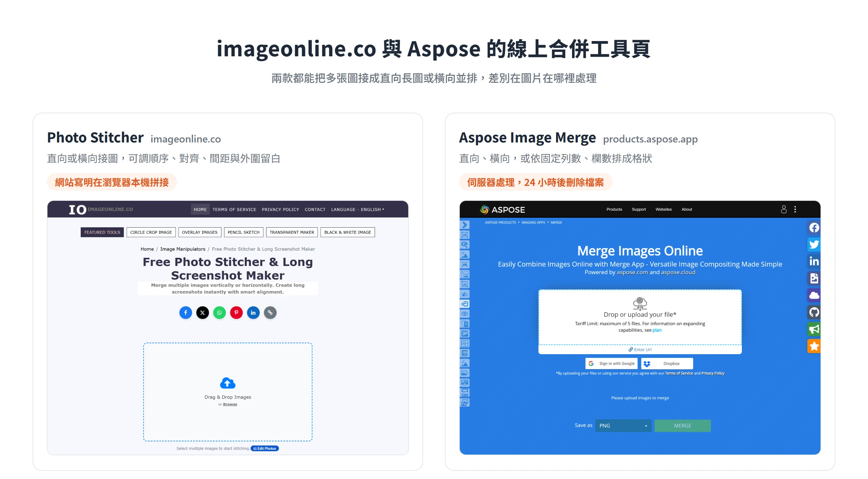Click the TRANSPARENT MAKER button
Viewport: 868px width, 479px height.
coord(292,232)
